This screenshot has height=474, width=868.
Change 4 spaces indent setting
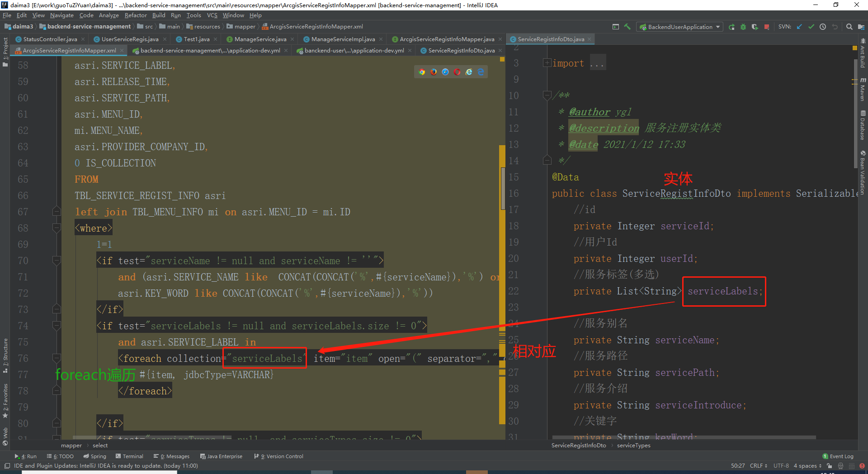click(807, 466)
